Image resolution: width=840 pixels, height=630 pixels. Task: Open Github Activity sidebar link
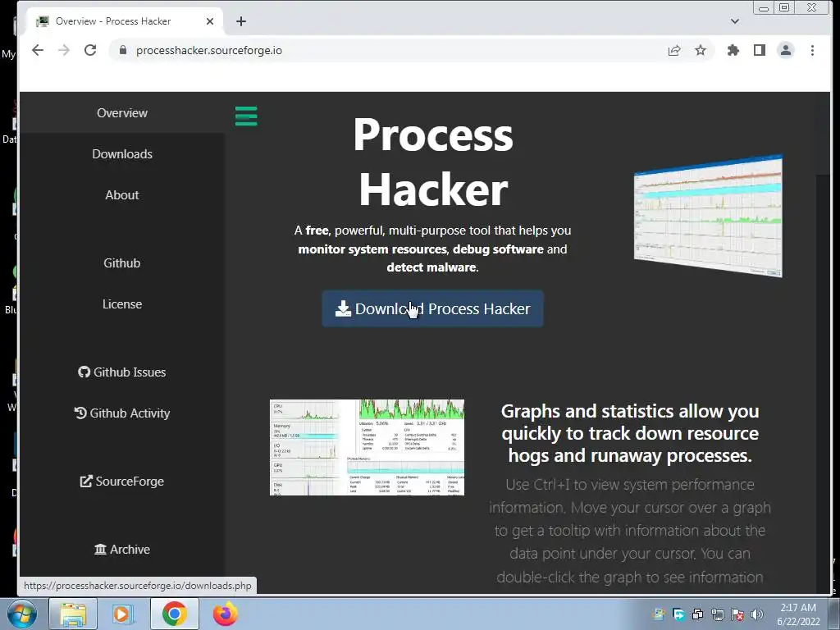122,413
